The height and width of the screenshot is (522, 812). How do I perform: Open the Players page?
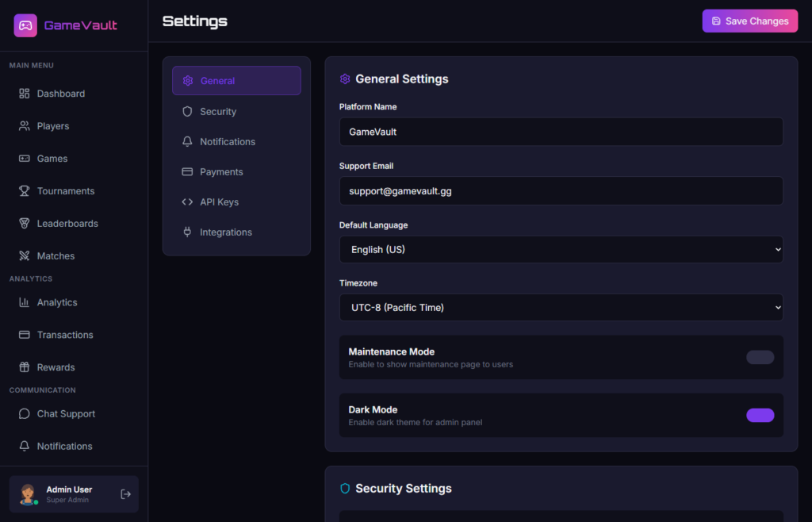[x=74, y=126]
